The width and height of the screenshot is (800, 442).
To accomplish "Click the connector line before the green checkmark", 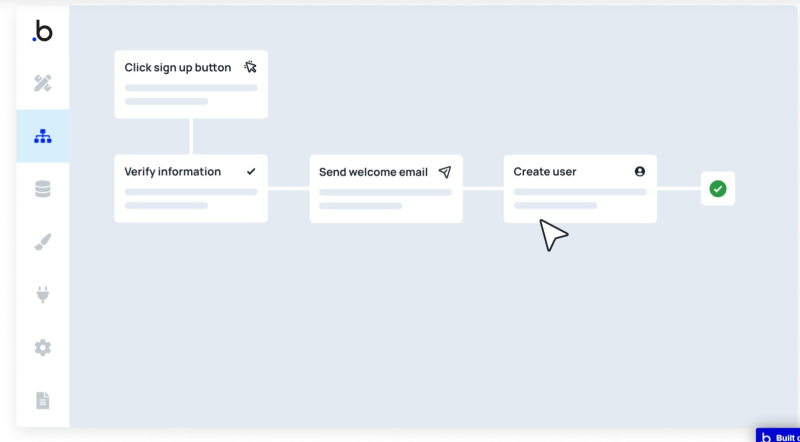I will click(x=679, y=188).
